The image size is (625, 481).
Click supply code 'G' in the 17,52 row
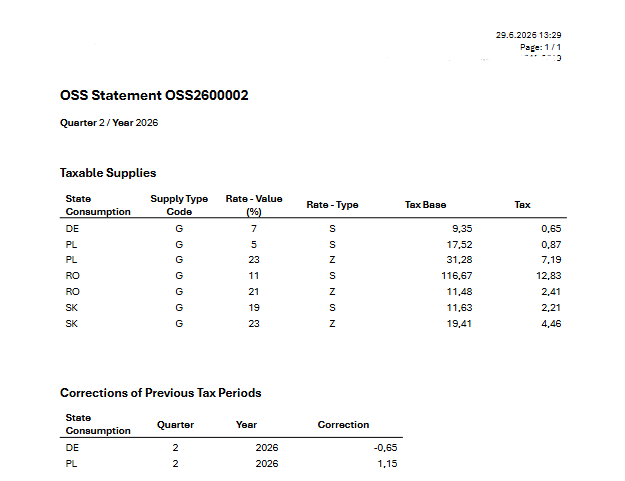pos(179,245)
